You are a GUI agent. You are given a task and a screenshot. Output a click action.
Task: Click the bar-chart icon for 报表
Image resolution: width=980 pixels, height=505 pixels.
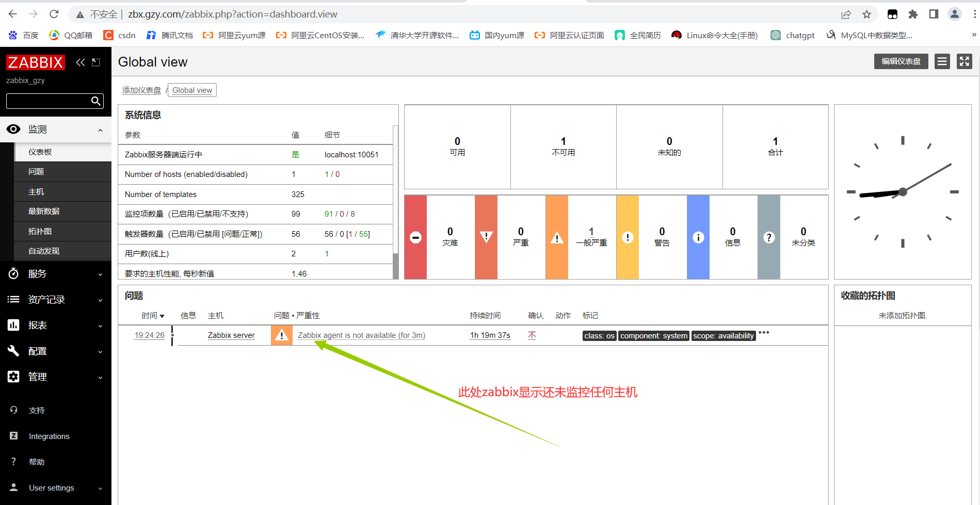13,325
